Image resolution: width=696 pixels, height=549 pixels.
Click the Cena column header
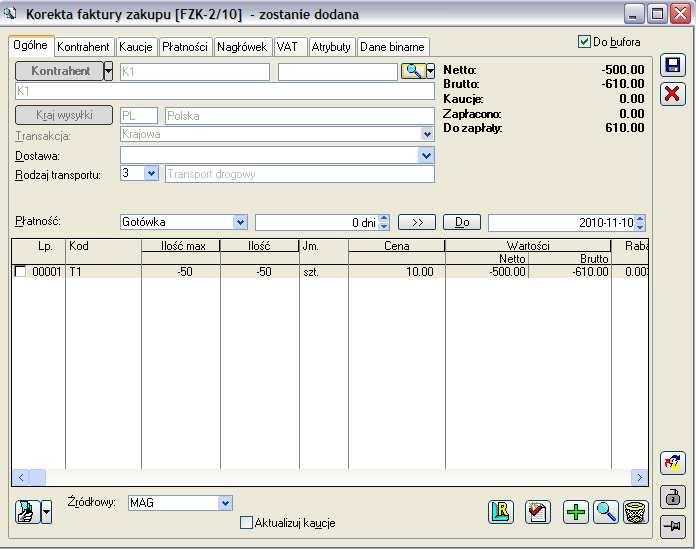[396, 245]
